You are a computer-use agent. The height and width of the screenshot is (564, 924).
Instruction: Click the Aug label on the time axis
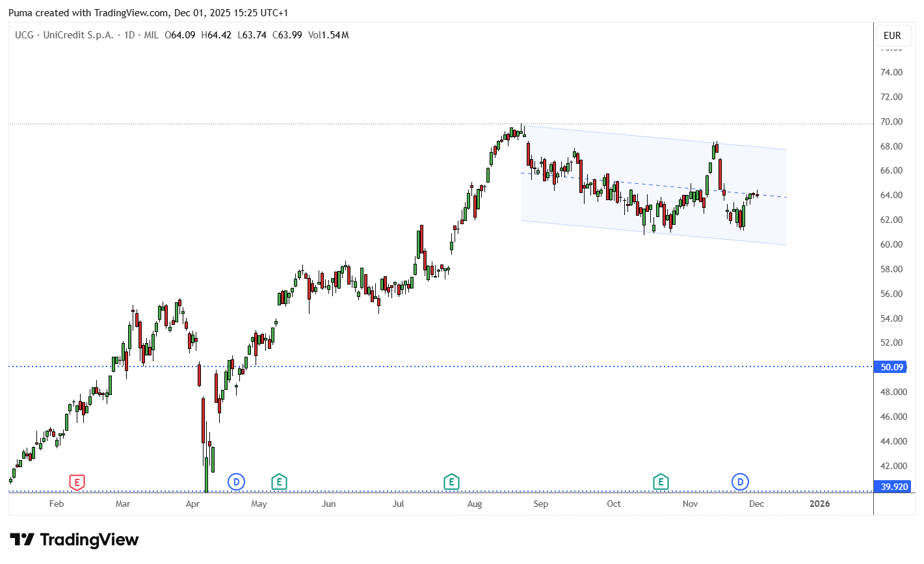[x=475, y=504]
